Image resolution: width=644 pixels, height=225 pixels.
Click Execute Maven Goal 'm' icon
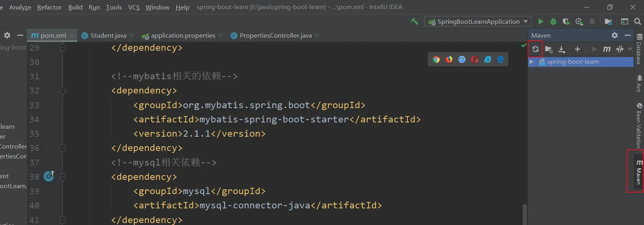(x=606, y=49)
